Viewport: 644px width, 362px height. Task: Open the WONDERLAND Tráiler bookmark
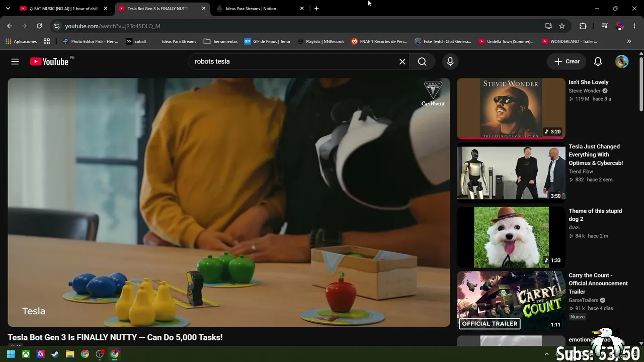click(x=570, y=41)
